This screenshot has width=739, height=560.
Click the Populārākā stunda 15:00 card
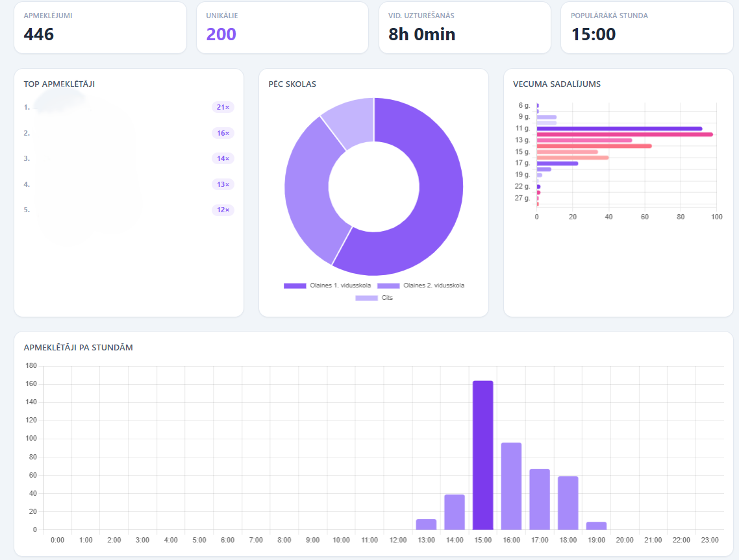point(646,27)
